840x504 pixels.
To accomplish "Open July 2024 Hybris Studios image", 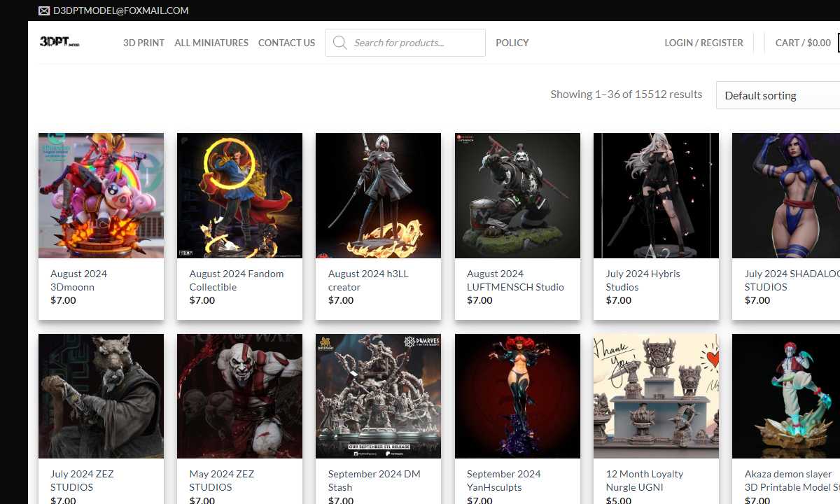I will pos(656,195).
